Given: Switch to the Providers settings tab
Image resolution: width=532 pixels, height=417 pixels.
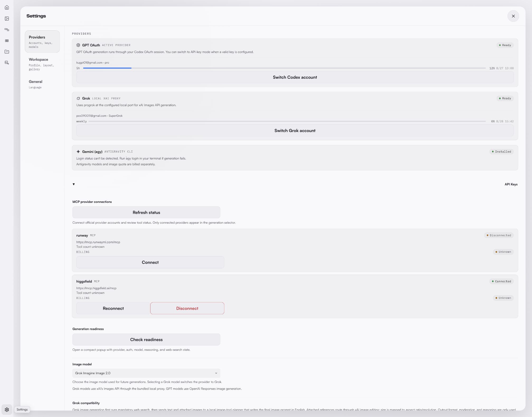Looking at the screenshot, I should pyautogui.click(x=42, y=41).
